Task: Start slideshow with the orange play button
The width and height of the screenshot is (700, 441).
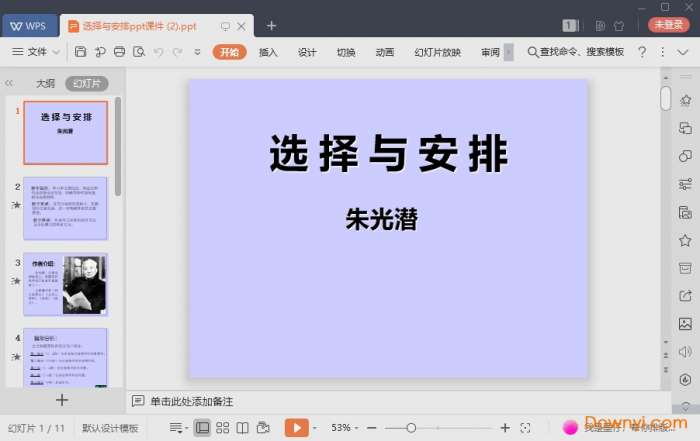Action: [296, 428]
